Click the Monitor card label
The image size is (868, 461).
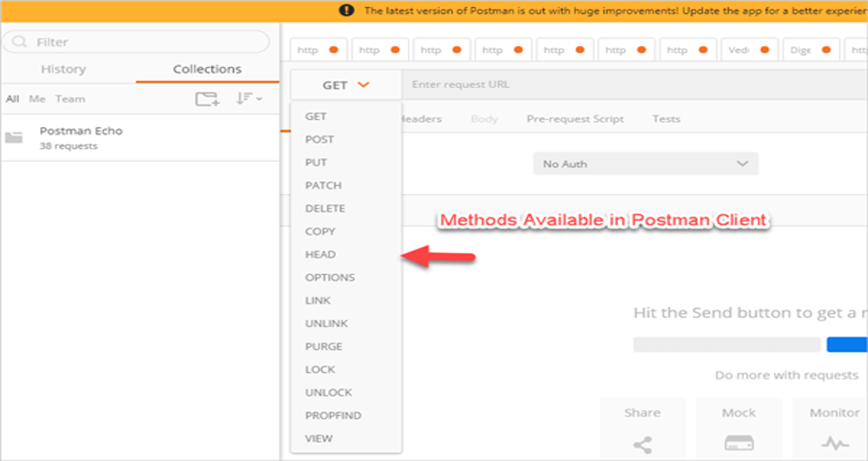coord(835,413)
